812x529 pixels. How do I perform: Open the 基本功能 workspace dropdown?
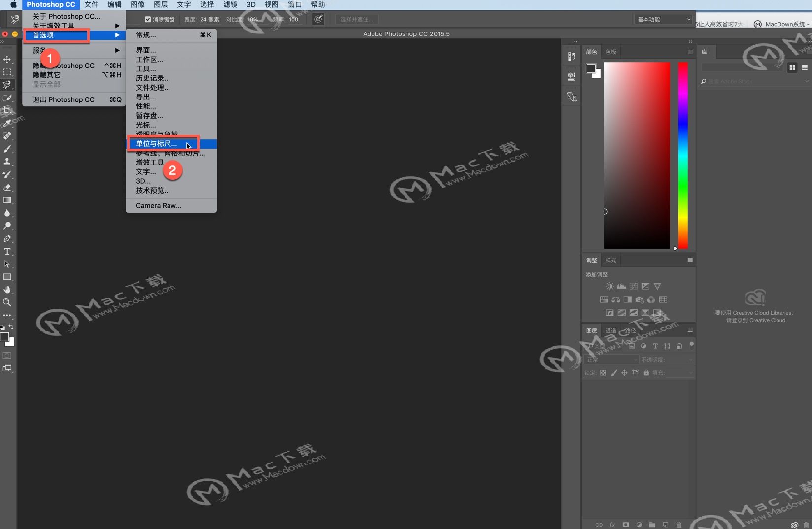[x=663, y=19]
